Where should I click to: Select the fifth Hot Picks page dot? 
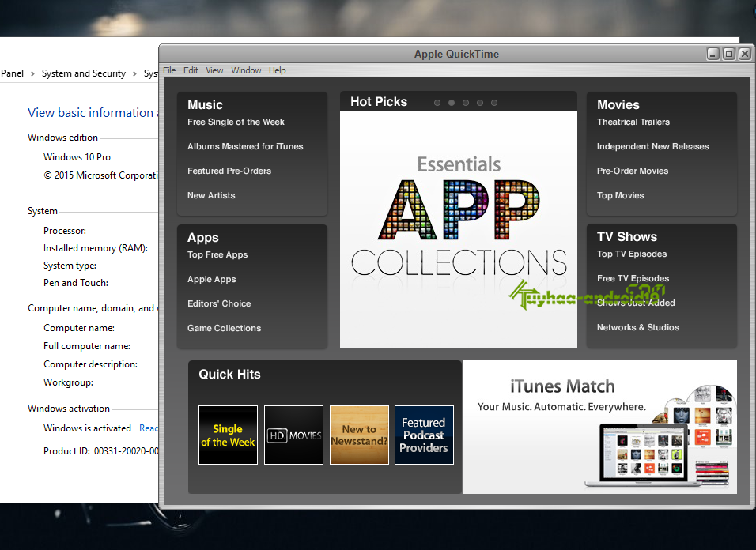494,103
